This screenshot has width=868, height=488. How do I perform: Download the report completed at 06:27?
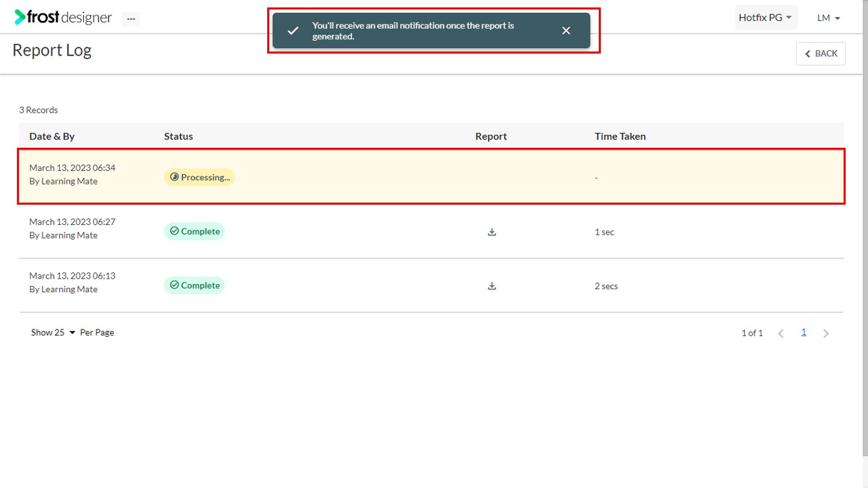point(492,231)
